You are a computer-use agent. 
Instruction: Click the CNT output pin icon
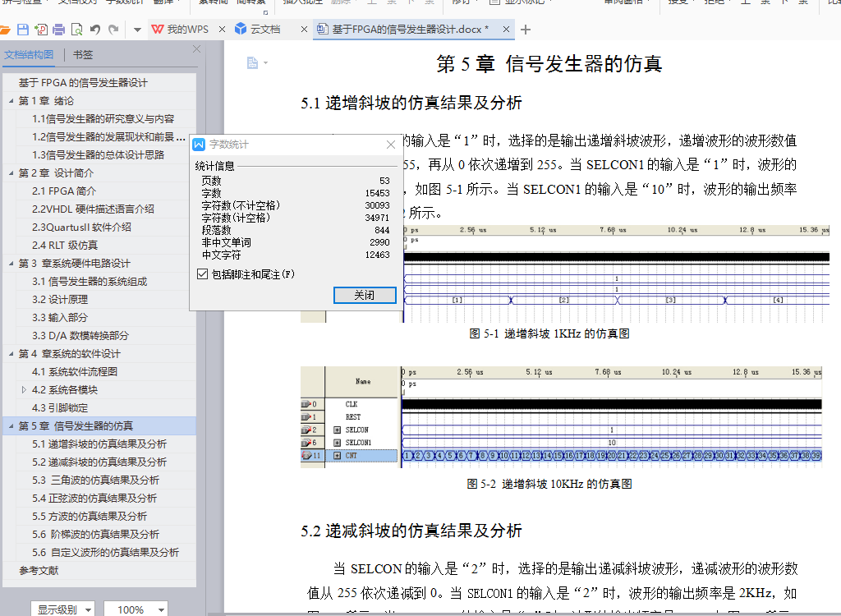click(x=307, y=456)
